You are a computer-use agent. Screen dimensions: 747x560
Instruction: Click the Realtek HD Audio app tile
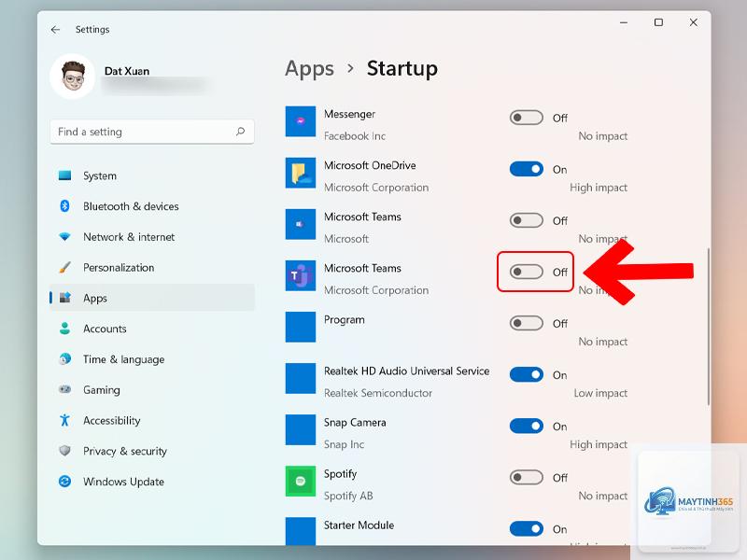300,378
